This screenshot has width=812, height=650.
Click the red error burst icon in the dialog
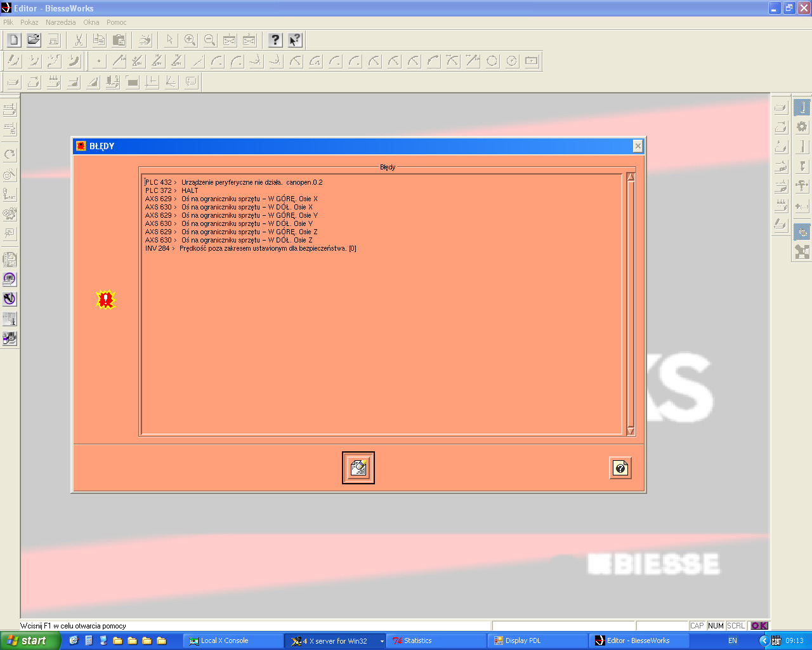point(106,299)
